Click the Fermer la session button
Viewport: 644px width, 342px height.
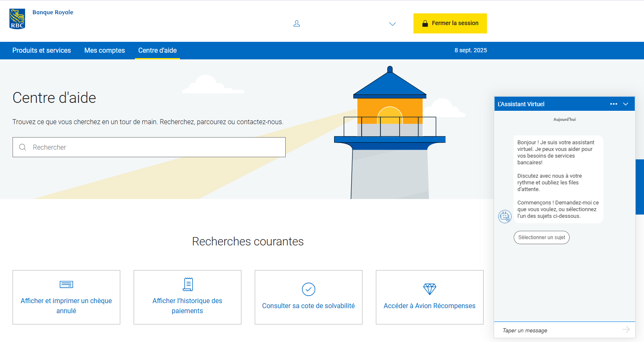pos(450,23)
